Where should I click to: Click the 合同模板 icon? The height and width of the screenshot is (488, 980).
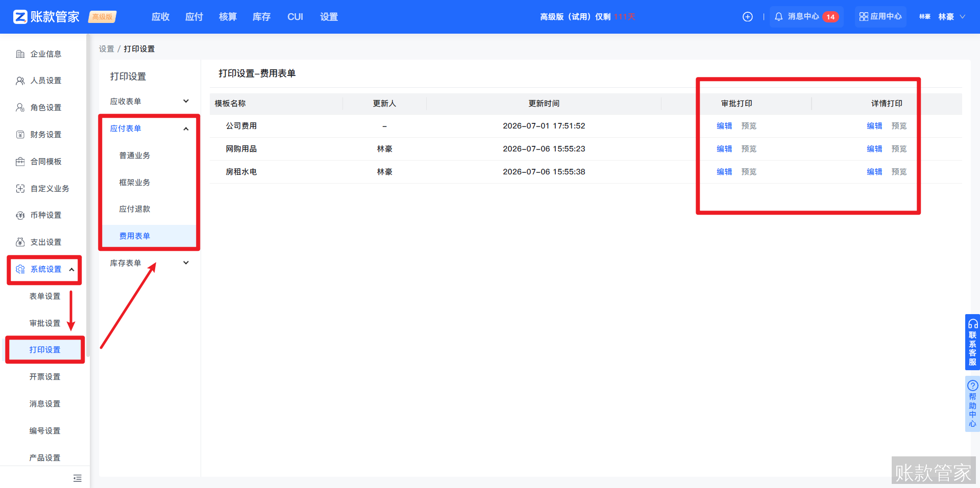pos(20,162)
